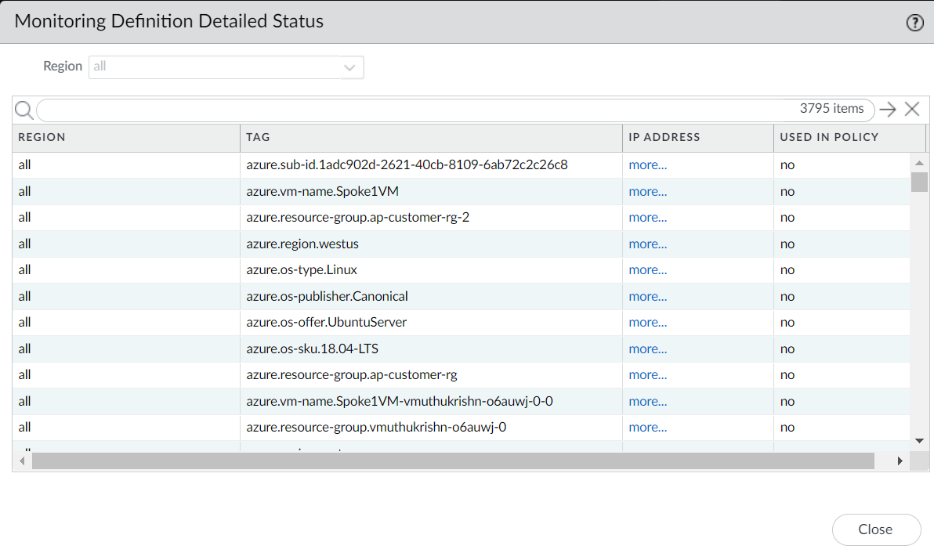Click the help question mark icon
This screenshot has width=934, height=560.
(914, 23)
